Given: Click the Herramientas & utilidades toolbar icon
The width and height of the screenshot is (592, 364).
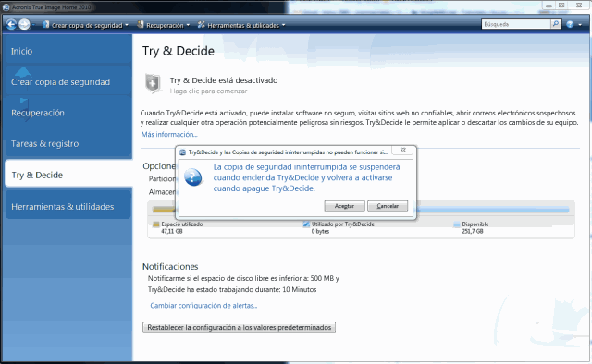Looking at the screenshot, I should (202, 25).
